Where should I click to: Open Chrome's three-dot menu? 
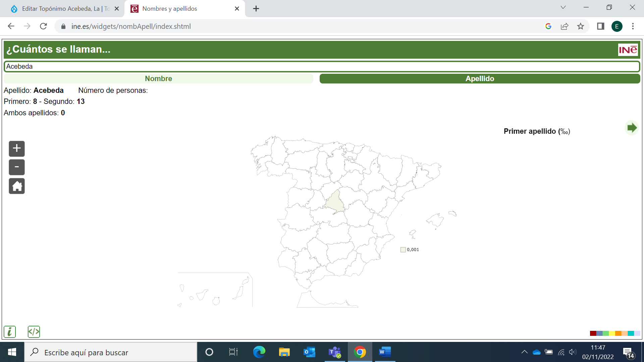coord(633,26)
